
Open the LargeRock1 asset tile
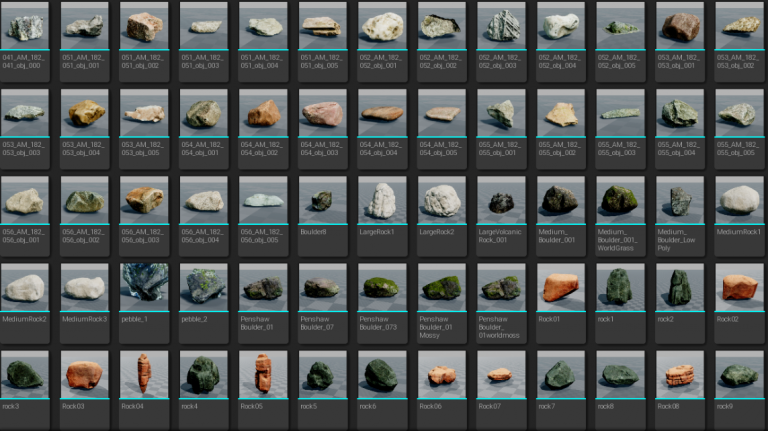[x=382, y=216]
